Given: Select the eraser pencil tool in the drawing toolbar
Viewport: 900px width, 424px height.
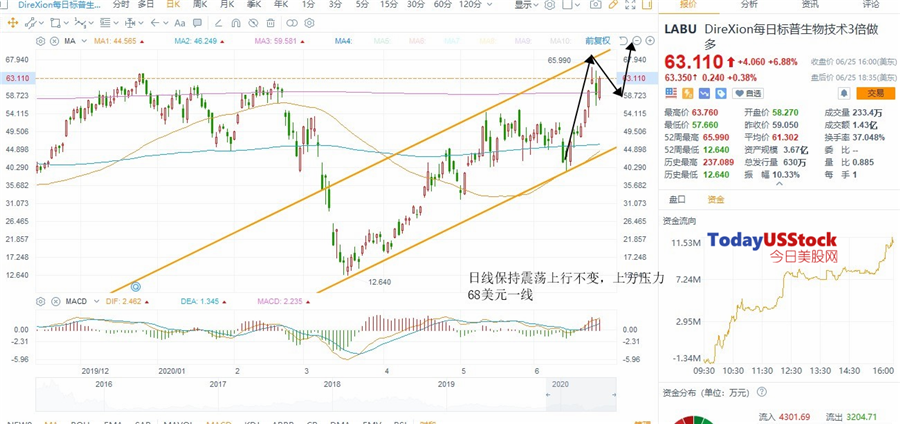Looking at the screenshot, I should 218,24.
